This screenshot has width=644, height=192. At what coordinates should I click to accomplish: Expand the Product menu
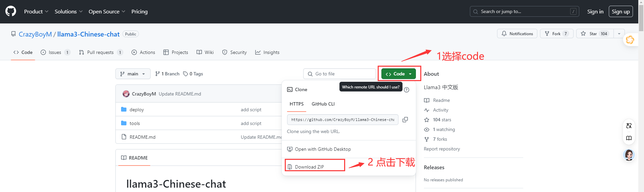pyautogui.click(x=36, y=11)
